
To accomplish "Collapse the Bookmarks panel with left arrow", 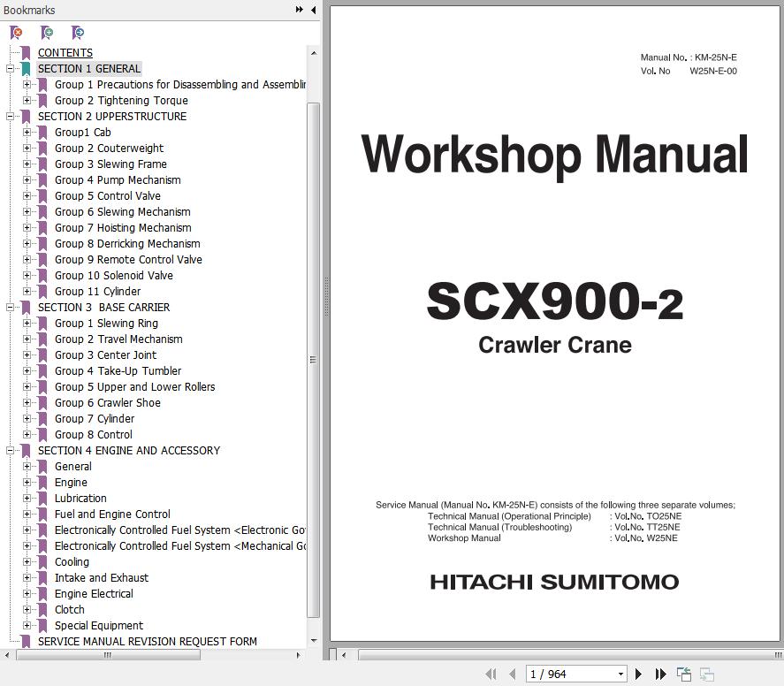I will (314, 10).
